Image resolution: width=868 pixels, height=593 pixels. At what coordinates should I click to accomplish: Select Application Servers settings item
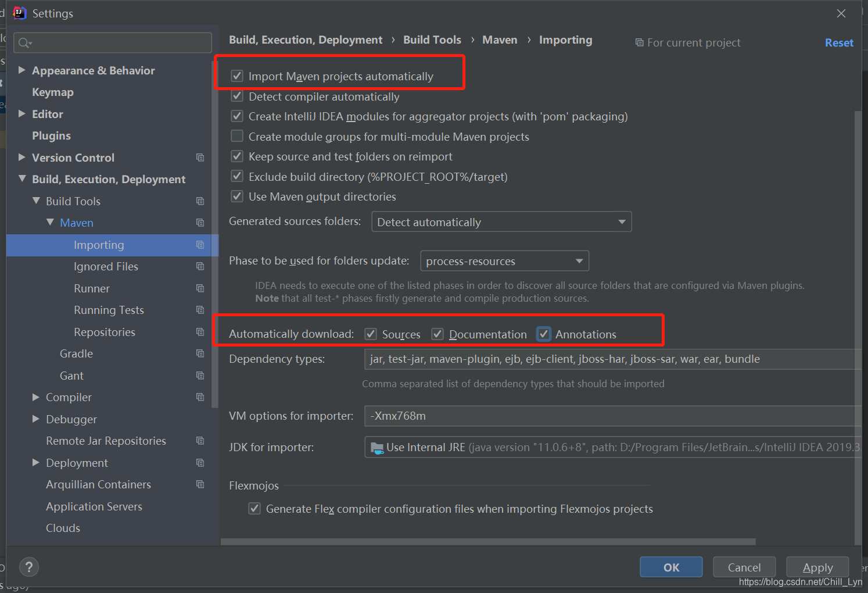click(94, 506)
